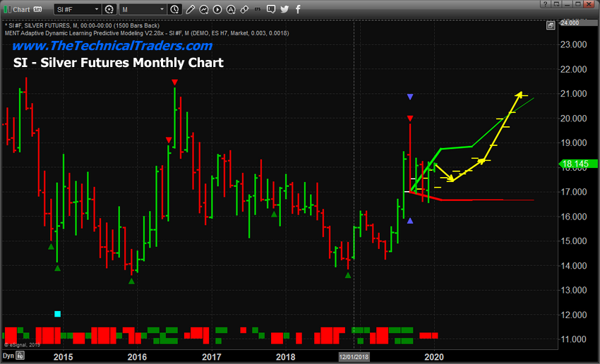Screen dimensions: 600x364
Task: Maximize the chart window
Action: [x=578, y=4]
